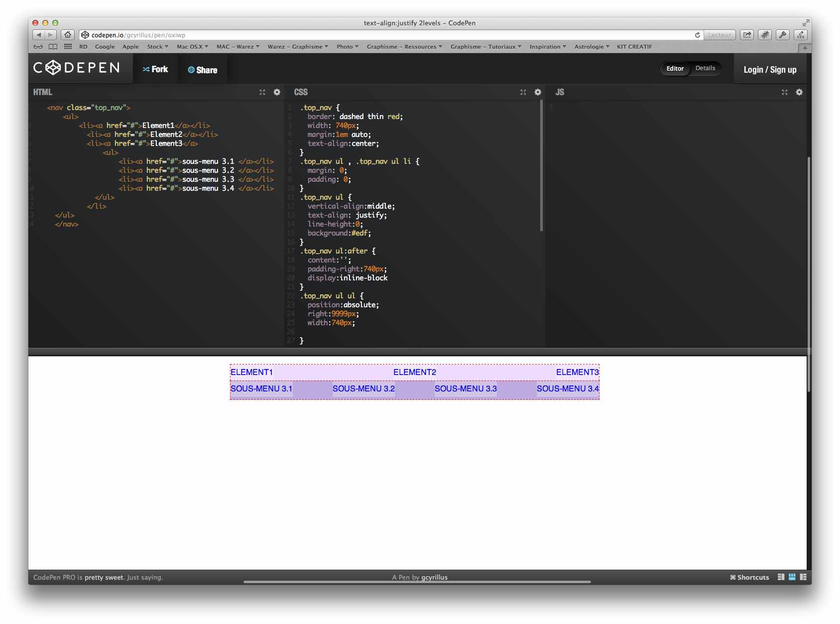The width and height of the screenshot is (840, 624).
Task: Click the CodePen logo
Action: coord(77,68)
